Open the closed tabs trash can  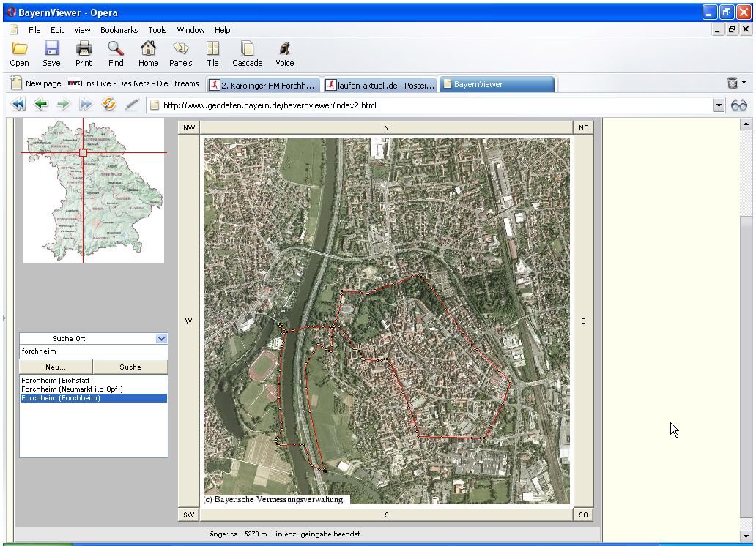(x=732, y=83)
